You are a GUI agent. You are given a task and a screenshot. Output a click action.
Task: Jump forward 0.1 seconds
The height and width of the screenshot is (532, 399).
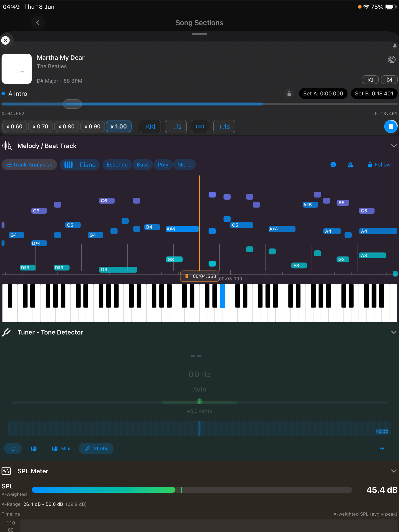(224, 127)
